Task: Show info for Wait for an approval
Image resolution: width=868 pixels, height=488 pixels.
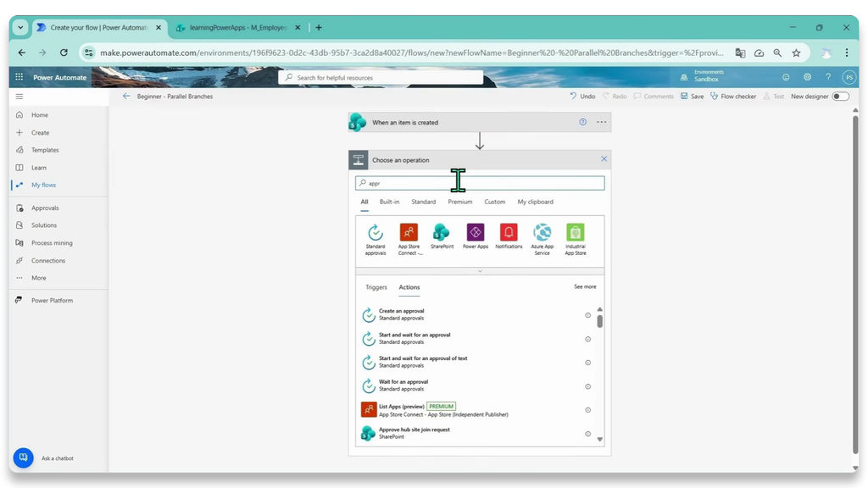Action: coord(588,386)
